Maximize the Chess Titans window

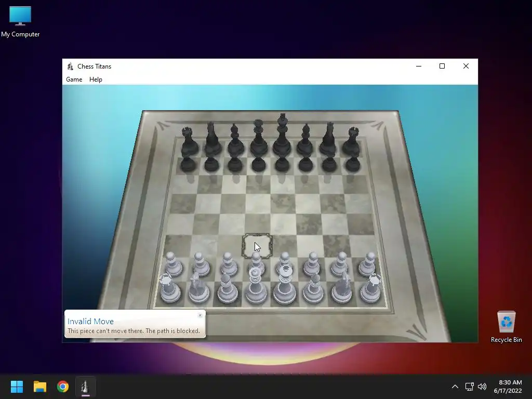tap(442, 66)
